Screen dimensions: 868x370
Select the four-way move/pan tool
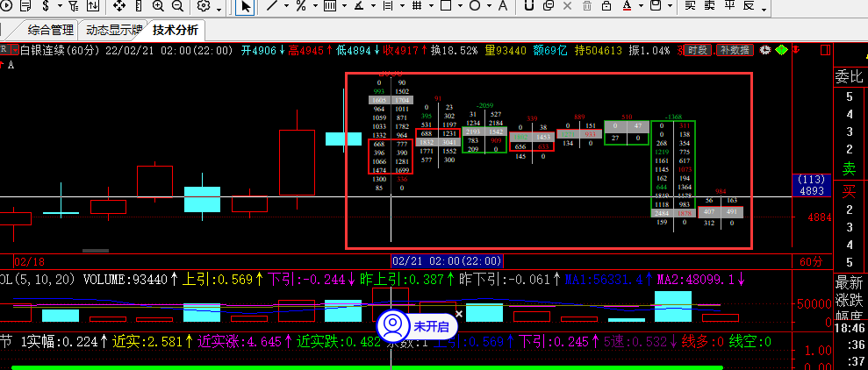click(x=119, y=6)
